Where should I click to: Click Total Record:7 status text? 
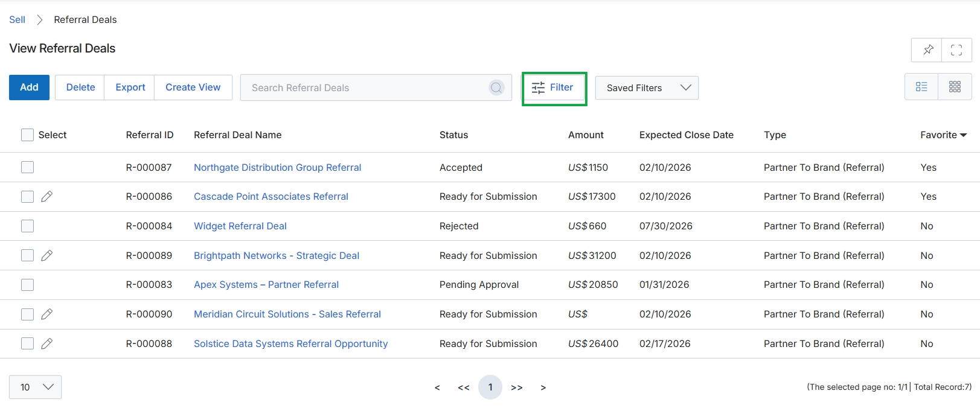pos(943,387)
